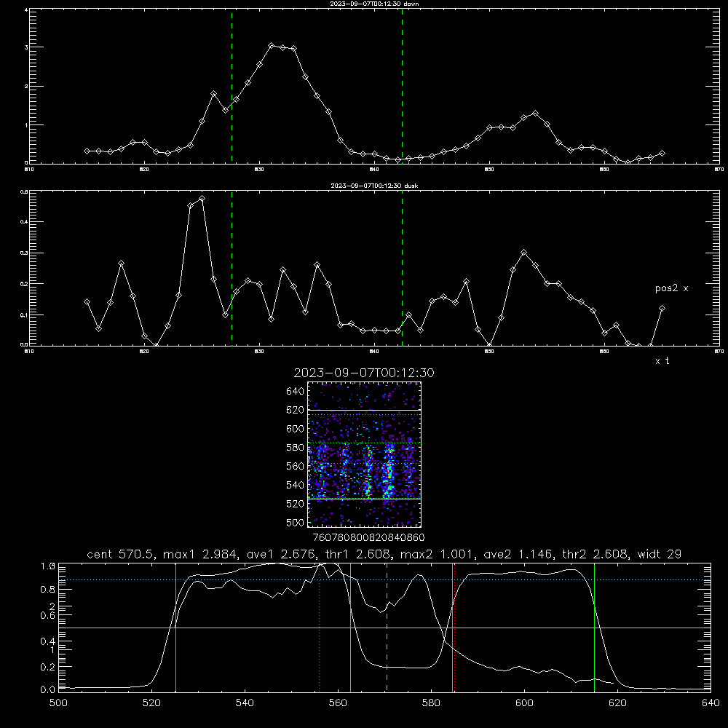Click the 'thr2 2.608' value
This screenshot has height=728, width=728.
598,554
